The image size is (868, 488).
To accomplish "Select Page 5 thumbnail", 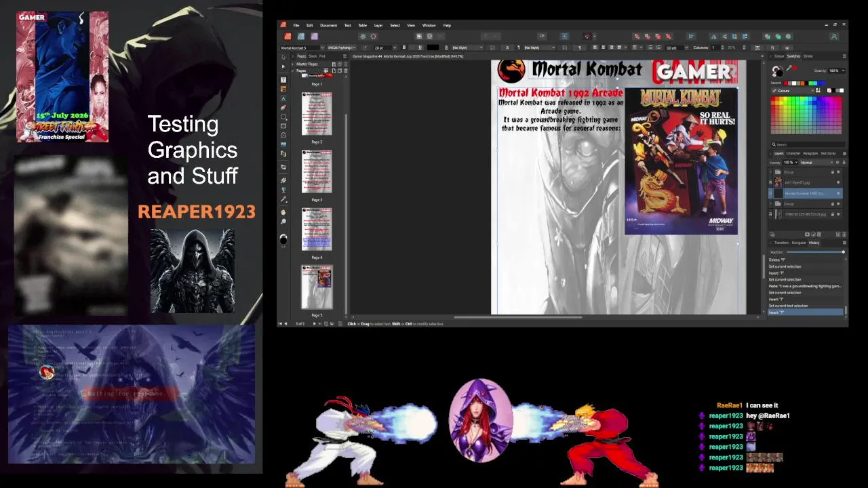I will tap(317, 287).
